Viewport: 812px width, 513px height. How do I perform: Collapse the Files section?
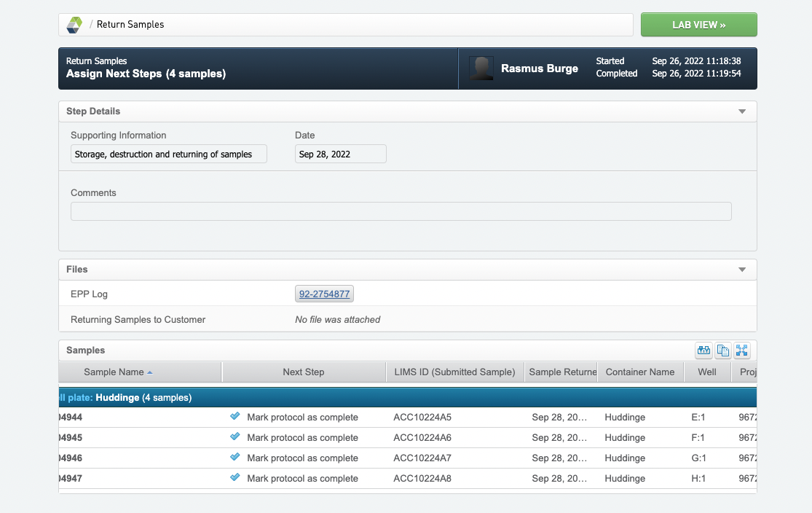(x=741, y=269)
